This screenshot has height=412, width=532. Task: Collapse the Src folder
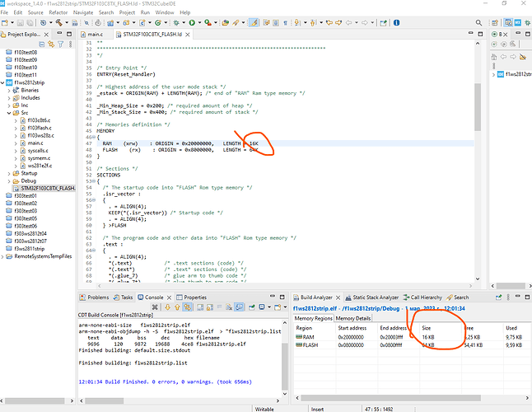pyautogui.click(x=9, y=113)
